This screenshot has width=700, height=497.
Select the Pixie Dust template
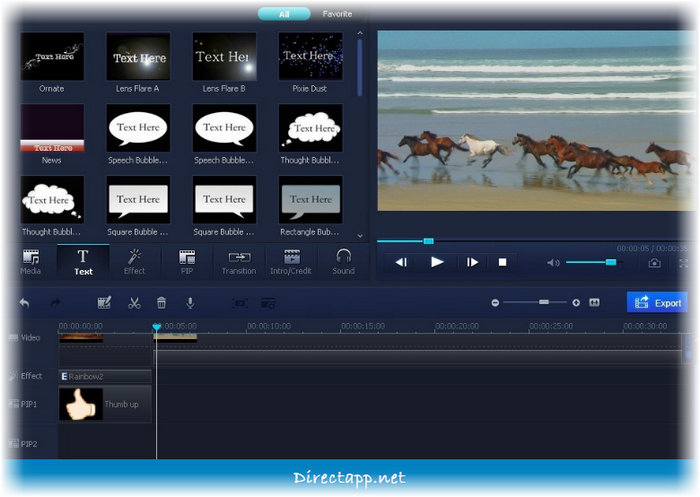pyautogui.click(x=310, y=56)
